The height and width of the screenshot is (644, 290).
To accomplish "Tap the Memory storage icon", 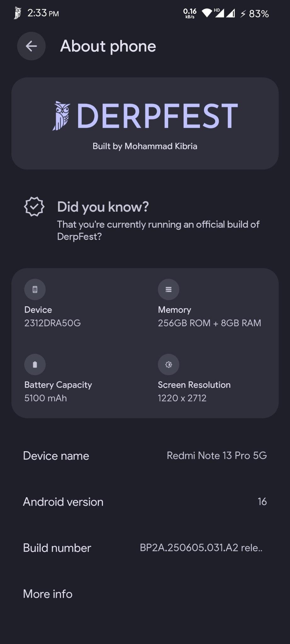I will [x=168, y=289].
